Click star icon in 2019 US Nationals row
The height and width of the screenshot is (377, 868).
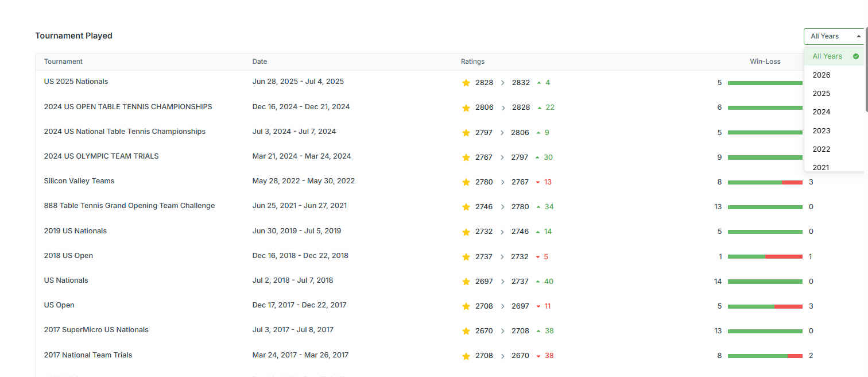(466, 232)
